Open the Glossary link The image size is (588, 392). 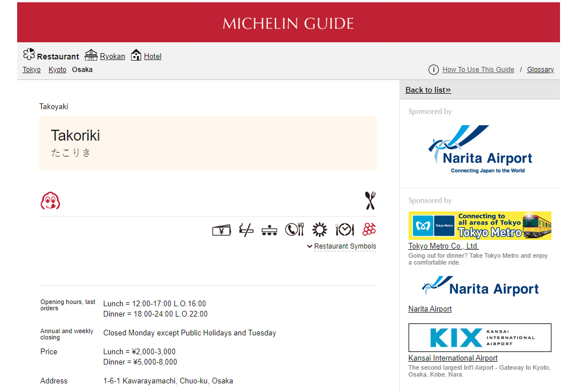click(540, 70)
